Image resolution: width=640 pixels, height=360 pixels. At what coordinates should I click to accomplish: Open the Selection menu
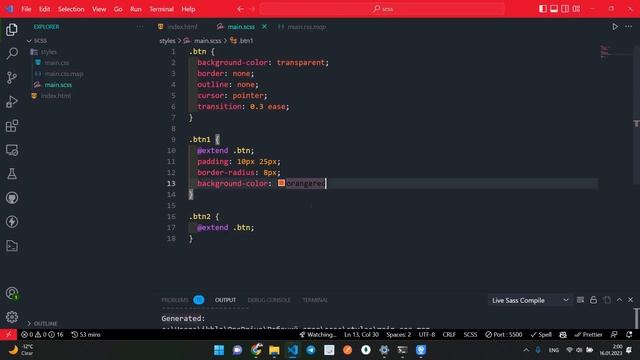[71, 9]
